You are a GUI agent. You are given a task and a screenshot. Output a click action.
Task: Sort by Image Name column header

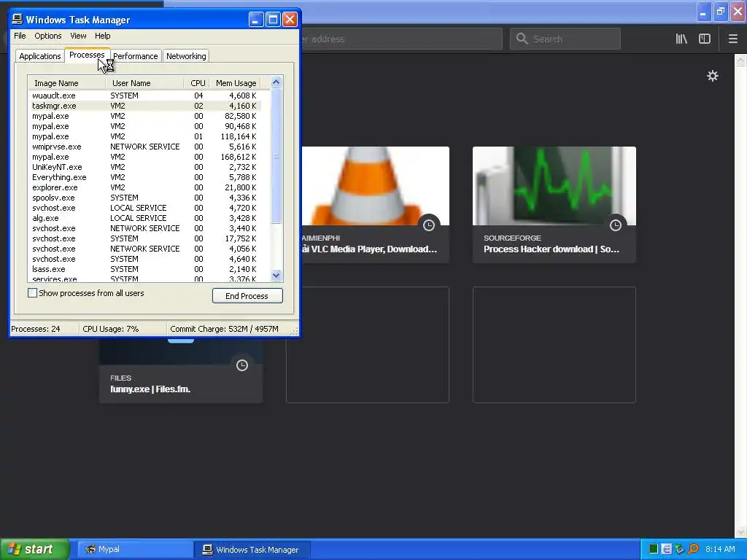coord(66,83)
